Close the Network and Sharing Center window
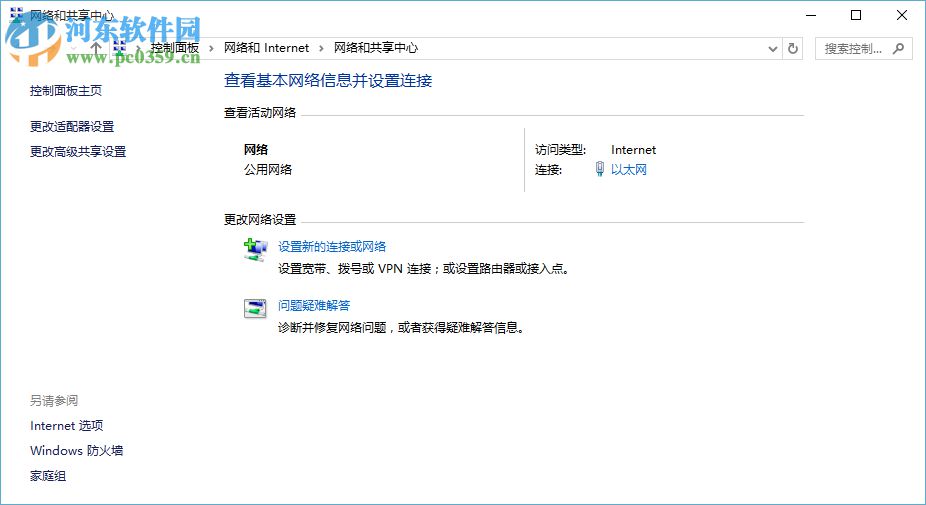The height and width of the screenshot is (505, 926). click(902, 15)
